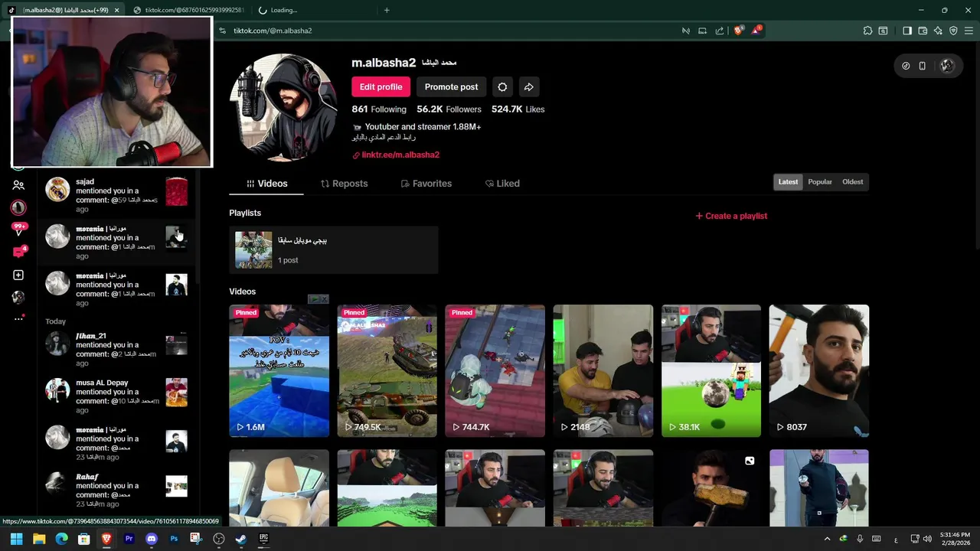The width and height of the screenshot is (980, 551).
Task: Switch to the Reposts tab
Action: coord(345,184)
